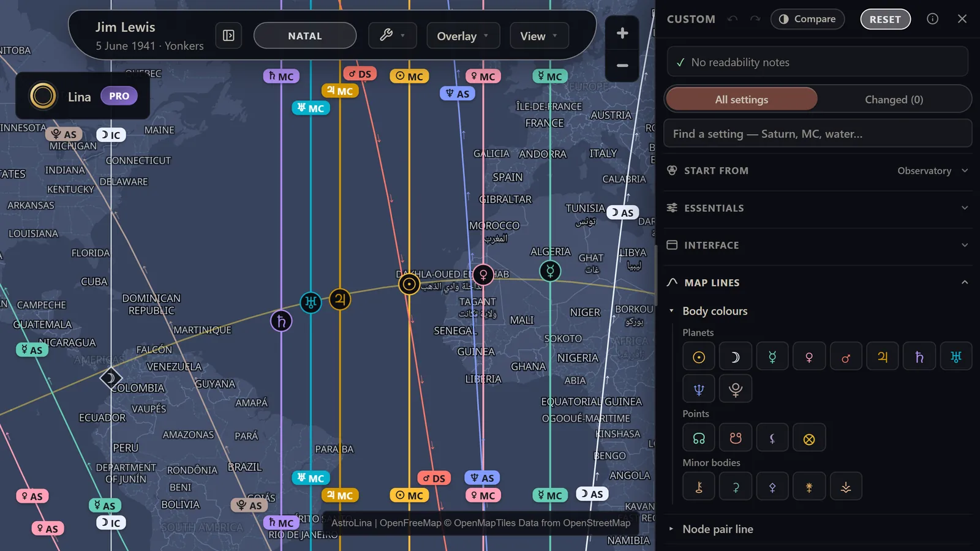Toggle the Compare mode

tap(807, 19)
